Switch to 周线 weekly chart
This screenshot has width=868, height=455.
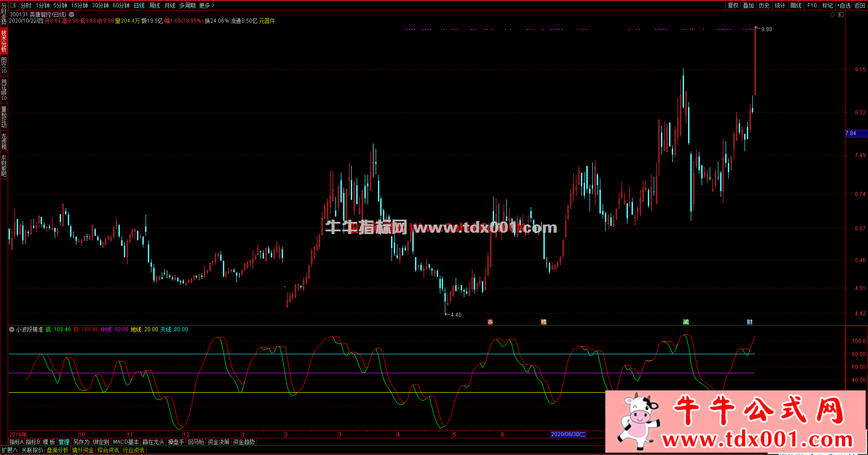[x=155, y=5]
